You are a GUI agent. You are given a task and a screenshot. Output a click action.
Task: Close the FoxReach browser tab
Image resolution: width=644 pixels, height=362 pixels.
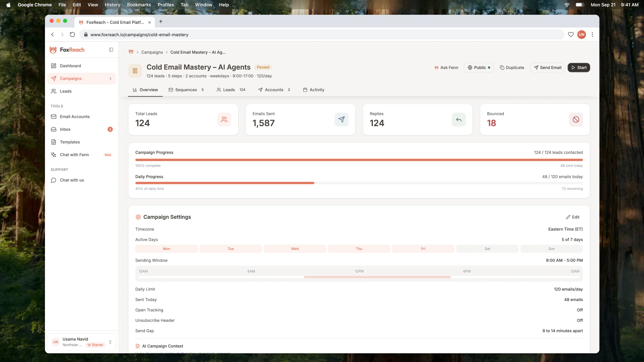(x=150, y=22)
